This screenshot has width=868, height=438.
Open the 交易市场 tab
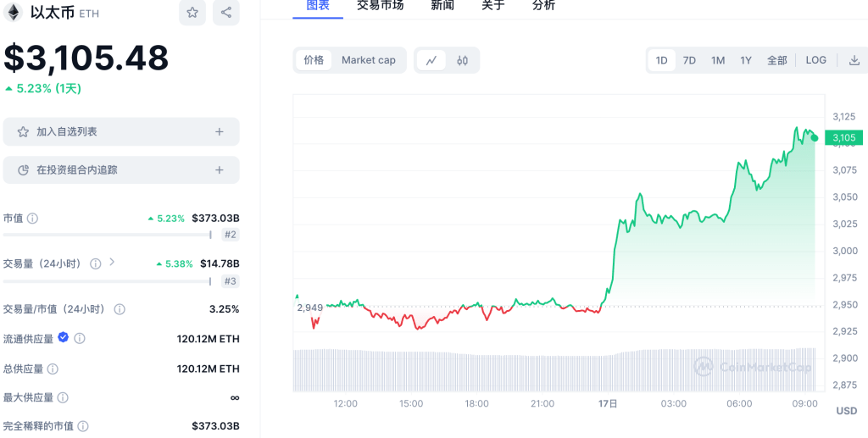pos(380,6)
